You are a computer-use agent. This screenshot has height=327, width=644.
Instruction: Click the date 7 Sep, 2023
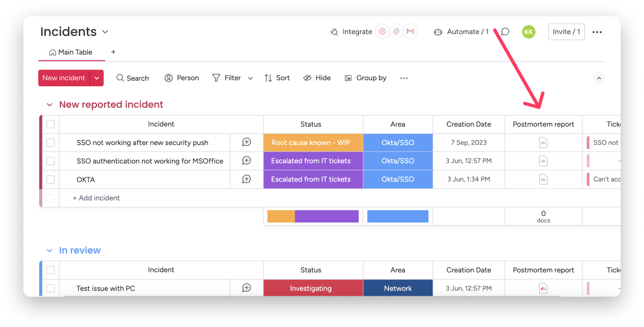coord(469,142)
